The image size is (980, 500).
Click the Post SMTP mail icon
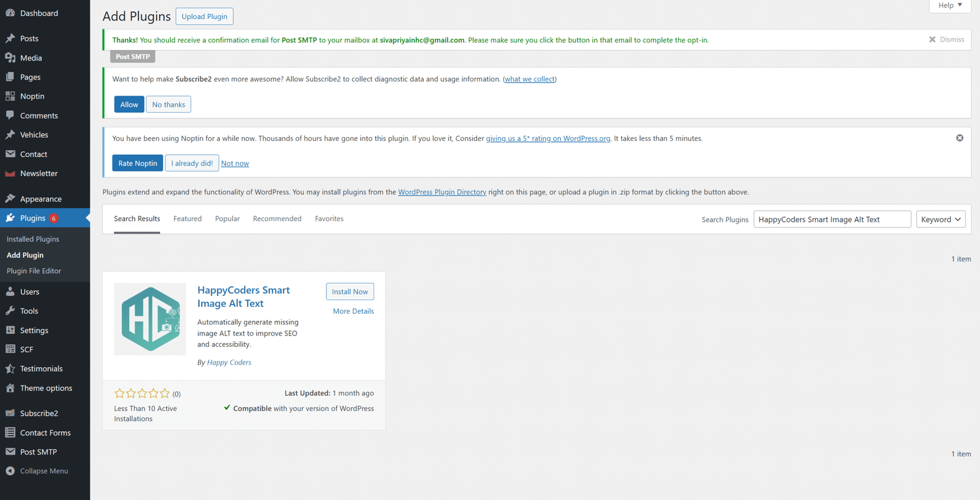pyautogui.click(x=10, y=452)
